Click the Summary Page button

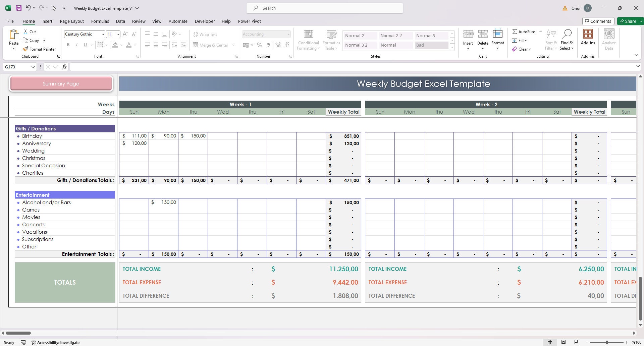point(61,83)
